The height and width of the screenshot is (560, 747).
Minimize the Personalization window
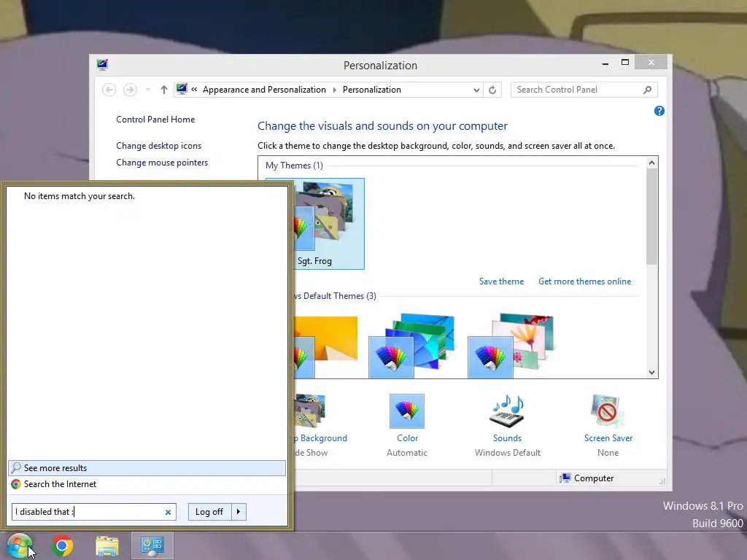click(605, 63)
